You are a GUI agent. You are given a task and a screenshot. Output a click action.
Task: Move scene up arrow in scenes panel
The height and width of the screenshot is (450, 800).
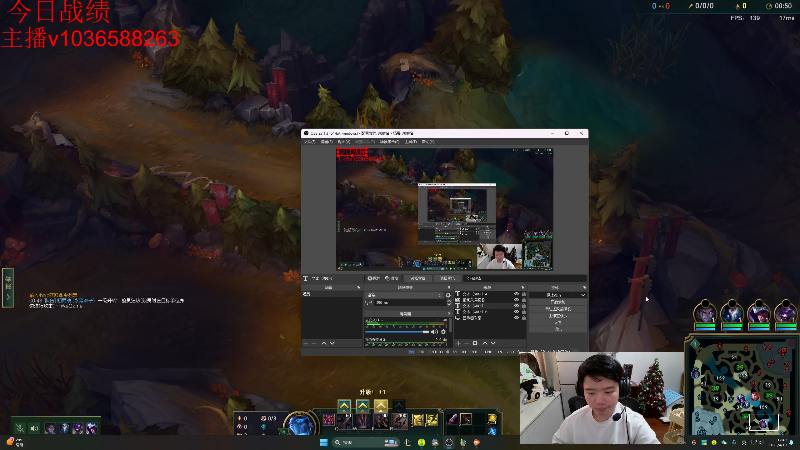click(x=324, y=343)
